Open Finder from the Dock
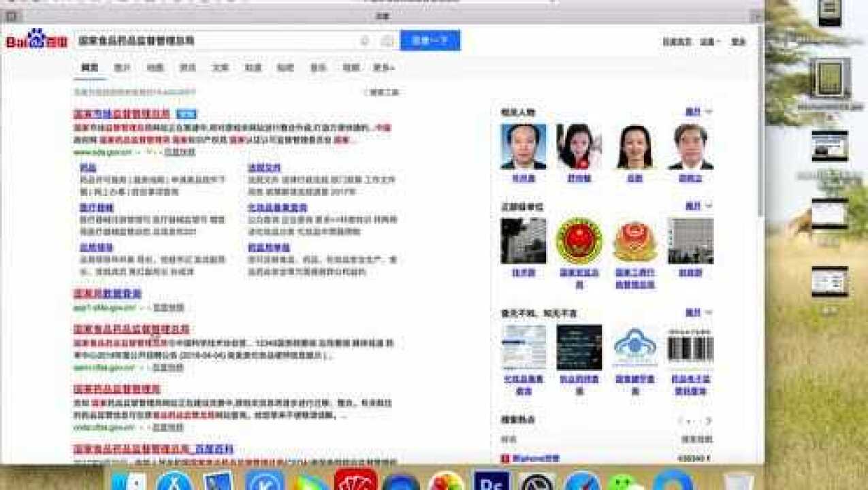Screen dimensions: 868x490 [x=128, y=482]
